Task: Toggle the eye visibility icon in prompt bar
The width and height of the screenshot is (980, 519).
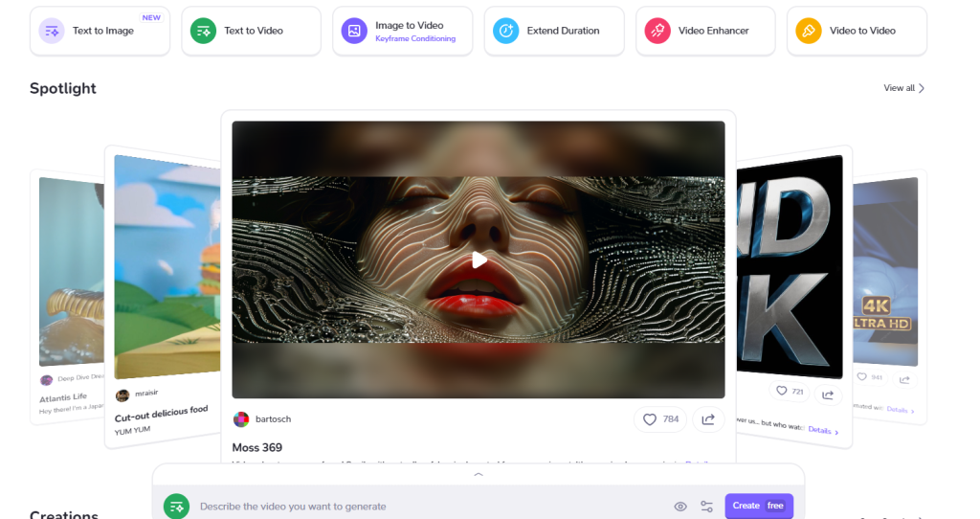Action: (680, 507)
